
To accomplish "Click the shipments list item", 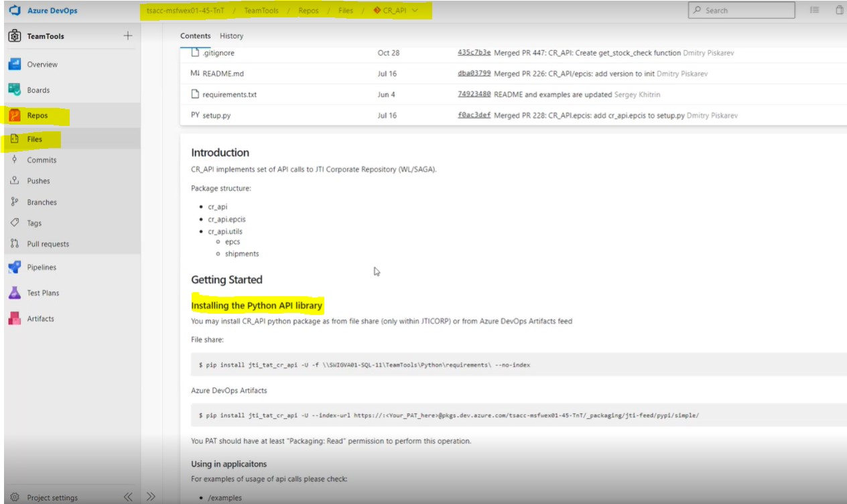I will (x=242, y=254).
